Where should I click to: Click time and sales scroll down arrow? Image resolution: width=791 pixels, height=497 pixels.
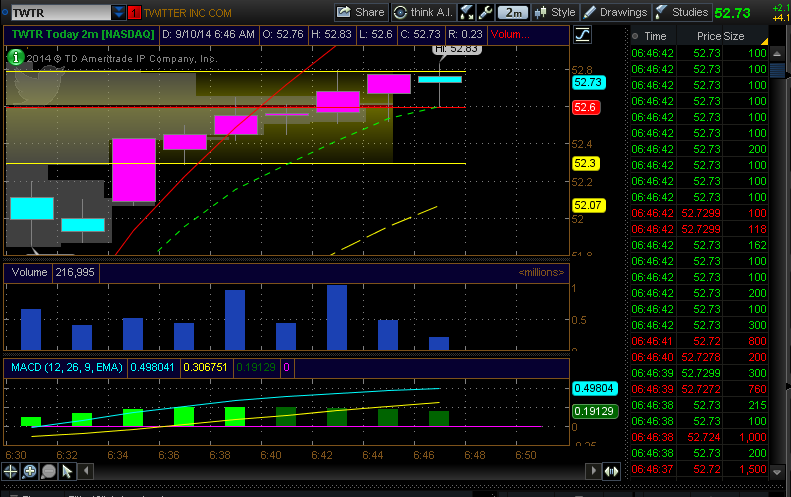click(777, 472)
